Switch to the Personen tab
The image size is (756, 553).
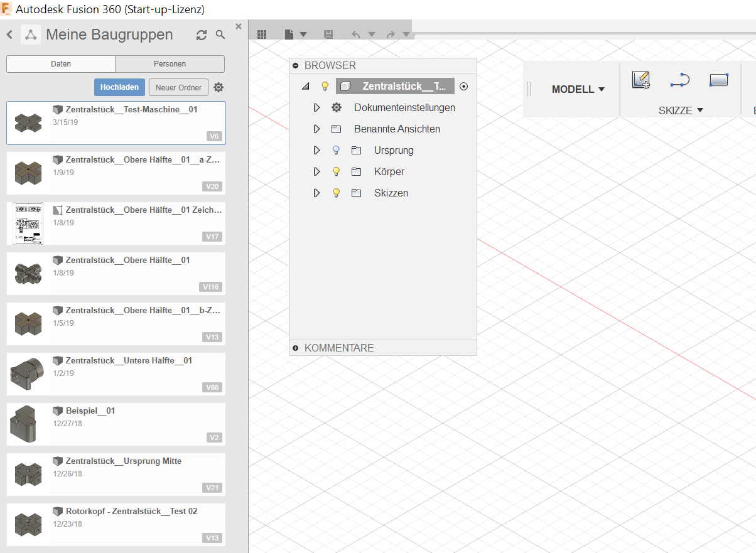[170, 63]
